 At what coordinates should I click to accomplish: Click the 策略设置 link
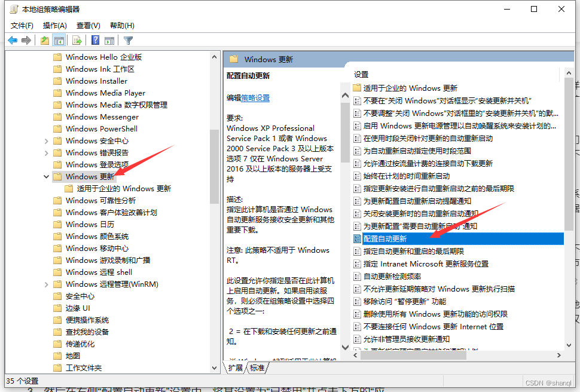pyautogui.click(x=255, y=98)
